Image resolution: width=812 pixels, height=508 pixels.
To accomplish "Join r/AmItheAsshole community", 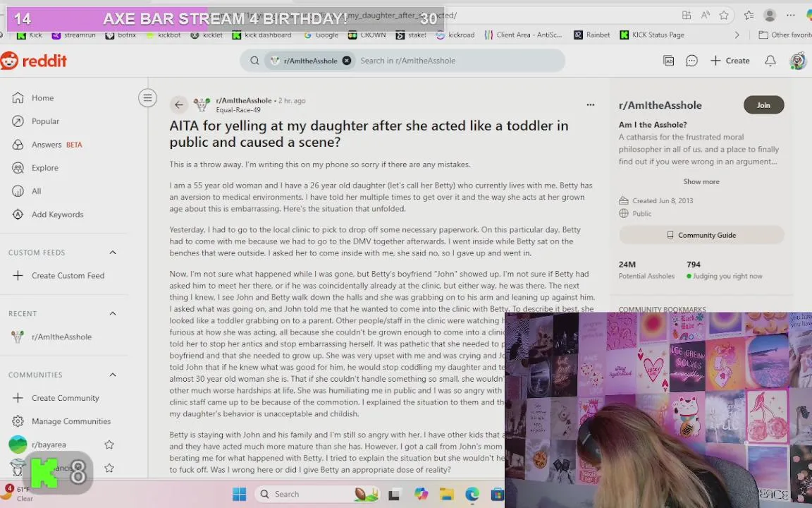I will pos(763,105).
